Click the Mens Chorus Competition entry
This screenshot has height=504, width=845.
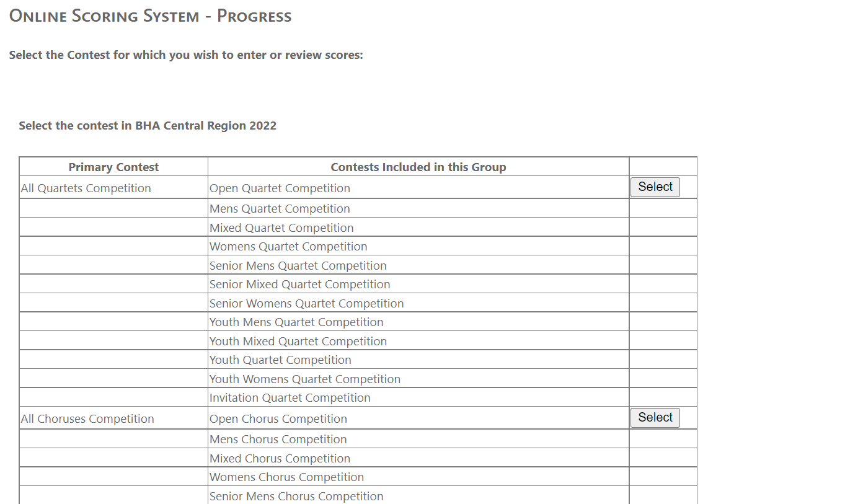(x=278, y=440)
